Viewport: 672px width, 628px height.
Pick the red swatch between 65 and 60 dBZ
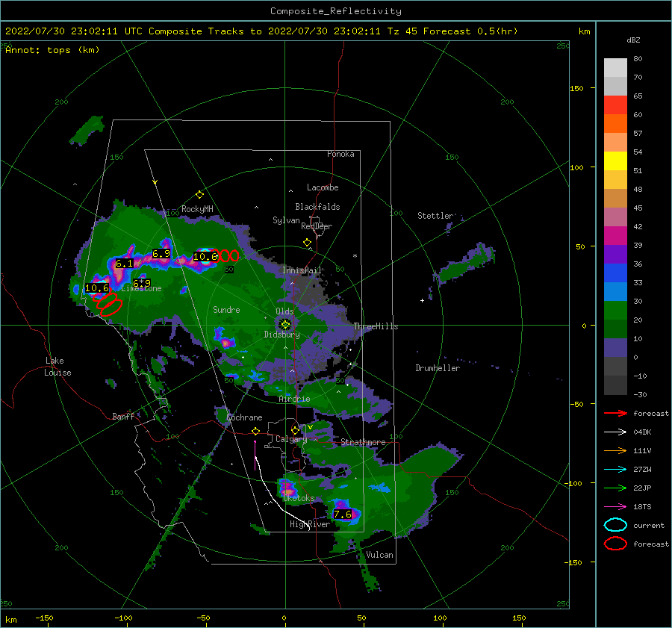[x=615, y=105]
